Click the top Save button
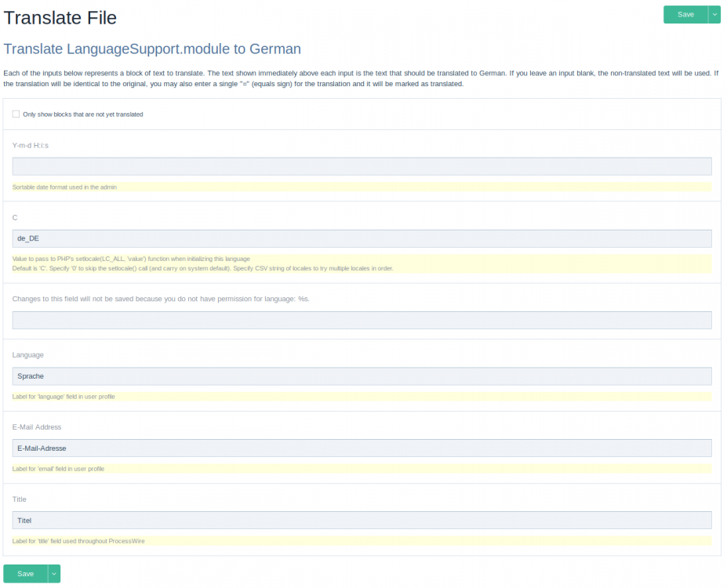 685,14
